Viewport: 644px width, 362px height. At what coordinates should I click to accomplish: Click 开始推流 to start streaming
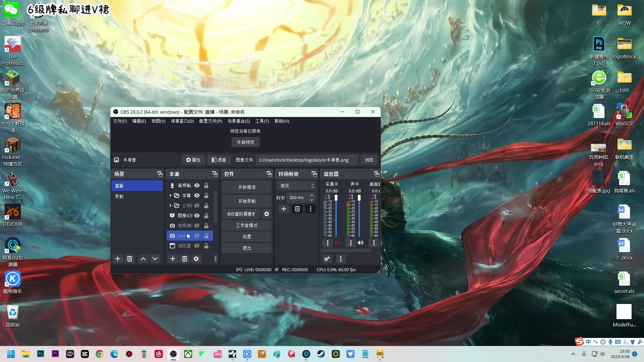247,187
